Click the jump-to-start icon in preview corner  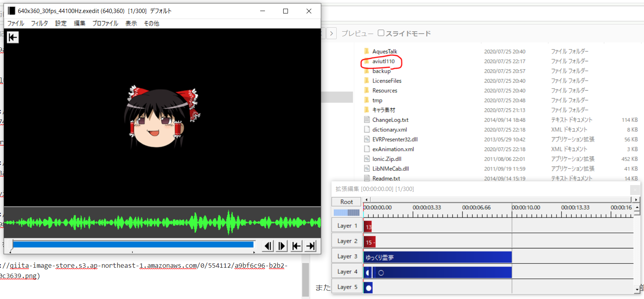click(x=13, y=37)
